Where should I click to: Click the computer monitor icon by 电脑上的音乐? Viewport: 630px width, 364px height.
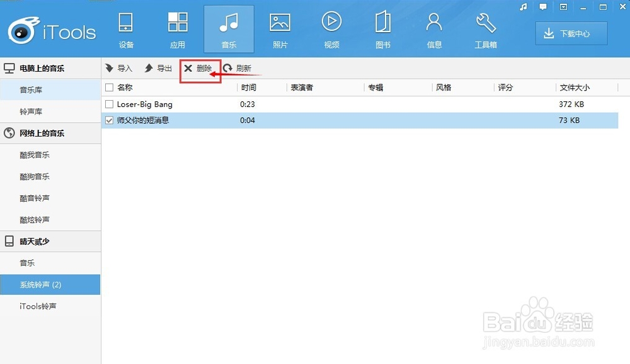pyautogui.click(x=9, y=68)
